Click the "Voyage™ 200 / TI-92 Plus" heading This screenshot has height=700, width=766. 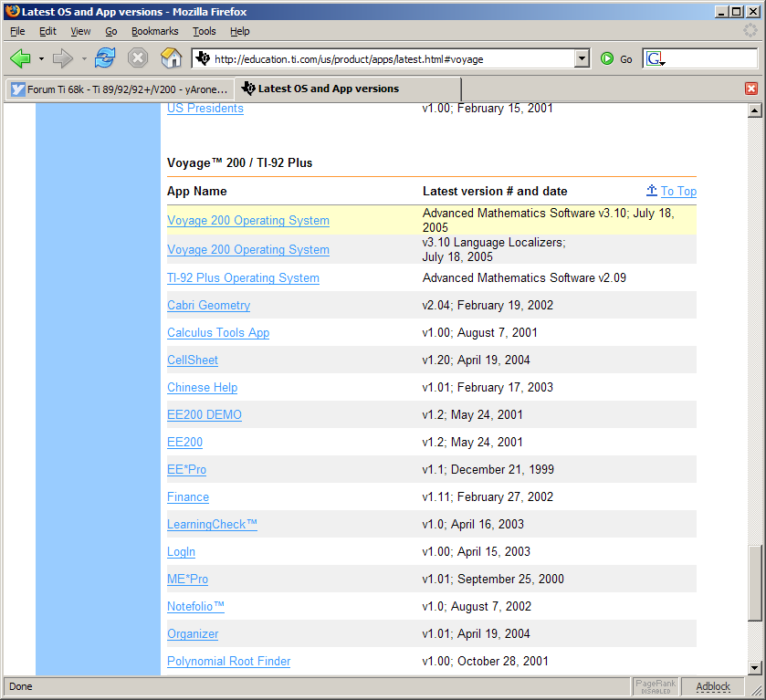239,162
